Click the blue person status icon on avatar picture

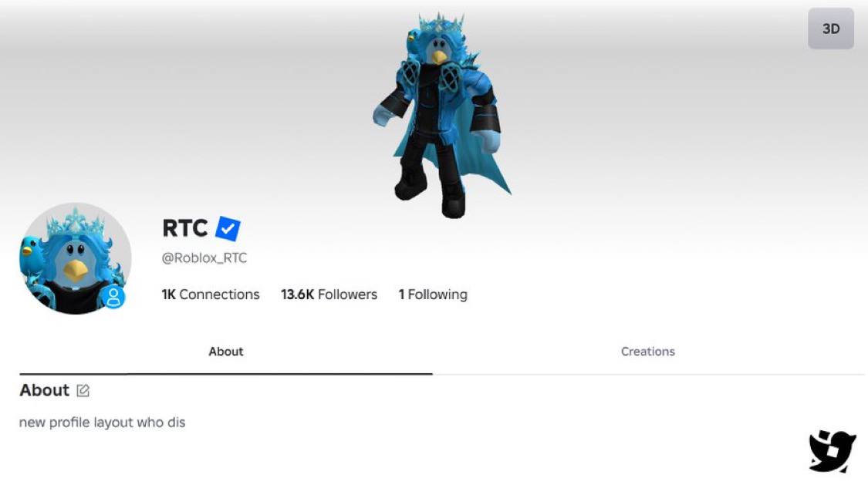click(113, 297)
